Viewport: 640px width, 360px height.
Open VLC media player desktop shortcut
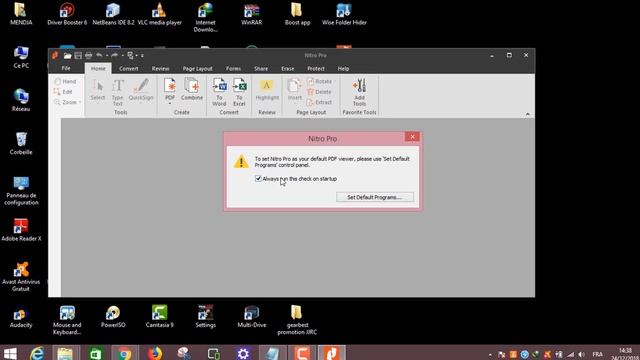pos(159,14)
